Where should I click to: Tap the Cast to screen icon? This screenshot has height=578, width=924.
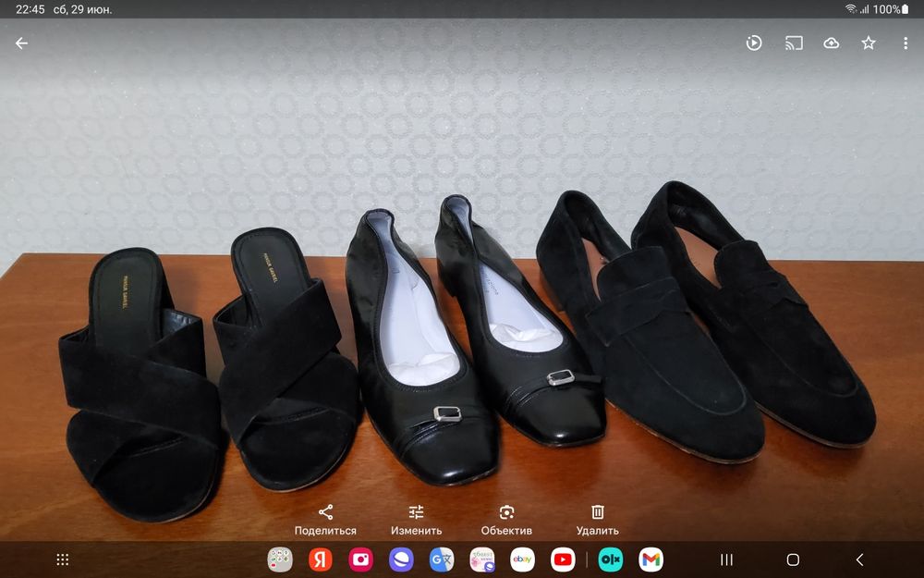(x=794, y=43)
